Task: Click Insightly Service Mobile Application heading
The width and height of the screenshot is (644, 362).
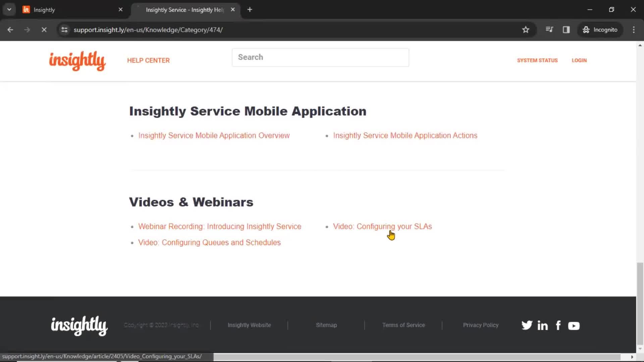Action: point(248,112)
